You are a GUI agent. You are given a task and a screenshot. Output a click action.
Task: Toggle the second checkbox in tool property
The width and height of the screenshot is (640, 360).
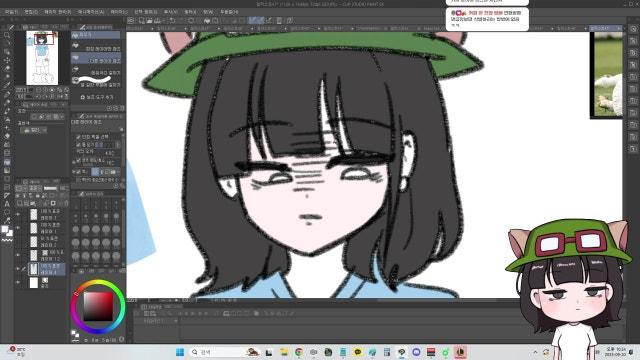[x=78, y=144]
